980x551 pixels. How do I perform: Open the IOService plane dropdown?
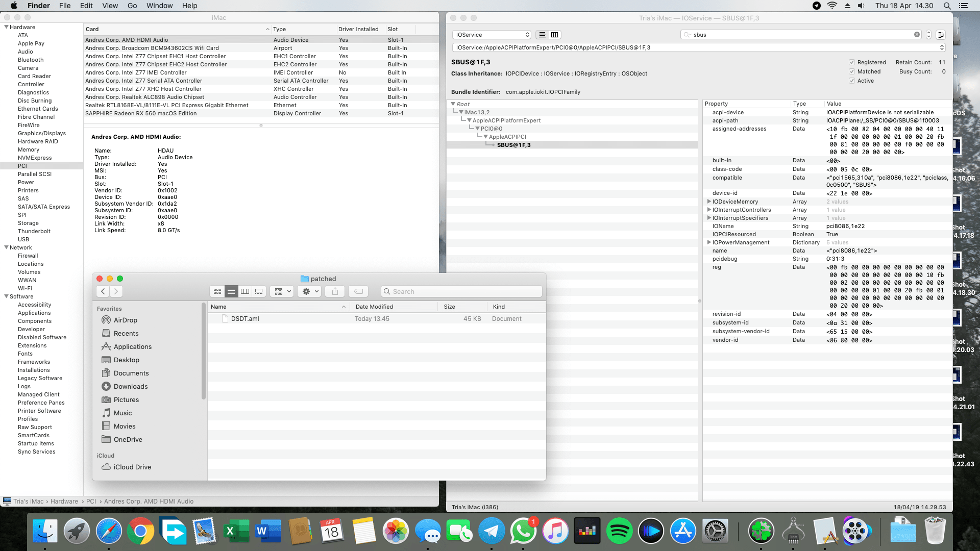pyautogui.click(x=493, y=35)
